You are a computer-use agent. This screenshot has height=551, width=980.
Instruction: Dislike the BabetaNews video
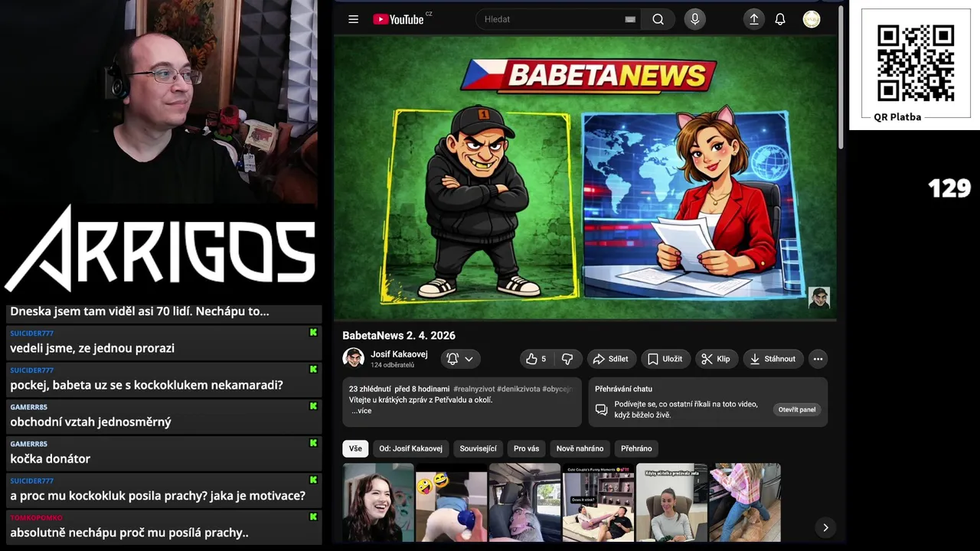[567, 359]
